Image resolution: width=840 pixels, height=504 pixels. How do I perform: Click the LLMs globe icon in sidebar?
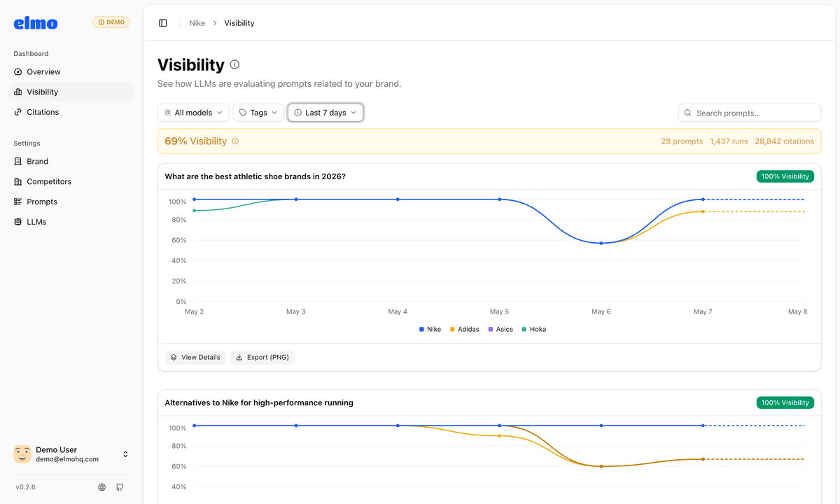(18, 222)
